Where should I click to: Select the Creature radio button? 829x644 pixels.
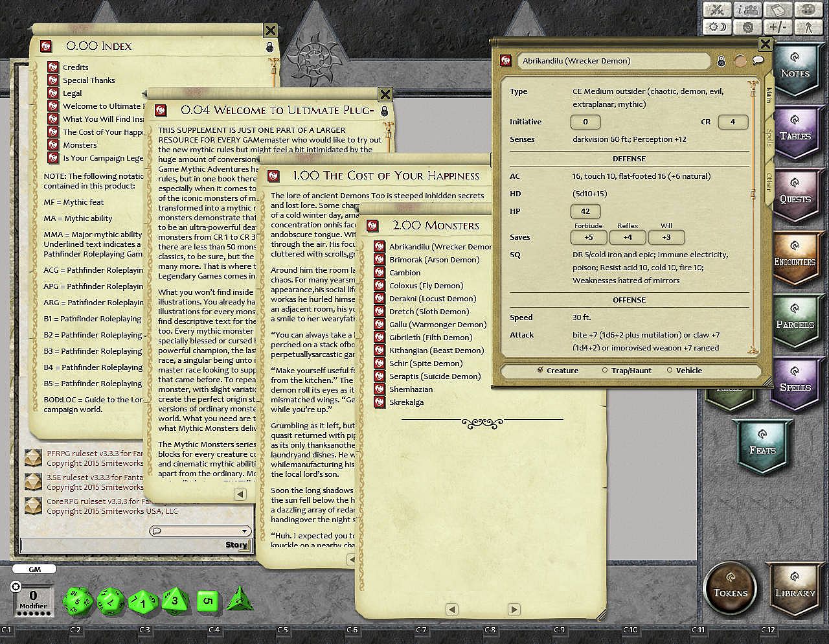click(x=540, y=370)
